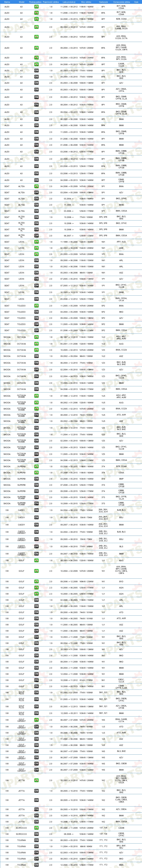This screenshot has height=868, width=142.
Task: Click date 11.2004 -> 05.2010 in Touran row
Action: (x=69, y=846)
